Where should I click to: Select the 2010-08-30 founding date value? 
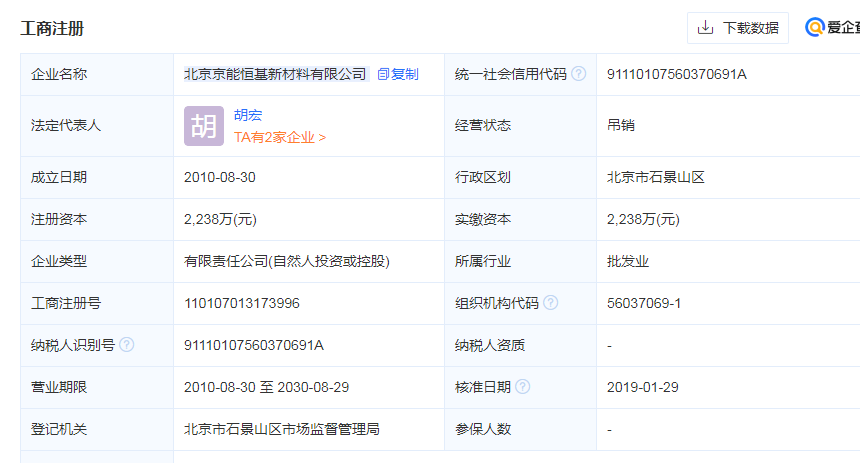[219, 177]
